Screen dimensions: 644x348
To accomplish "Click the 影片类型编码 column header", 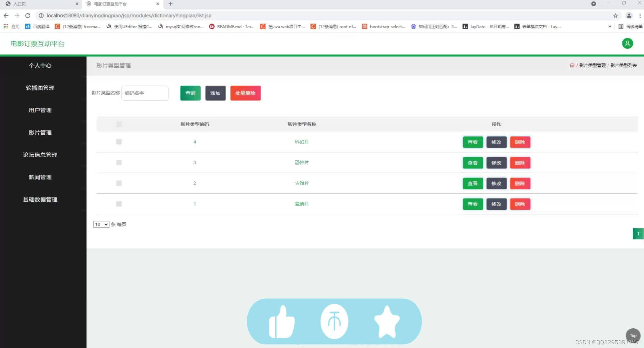I will tap(194, 124).
